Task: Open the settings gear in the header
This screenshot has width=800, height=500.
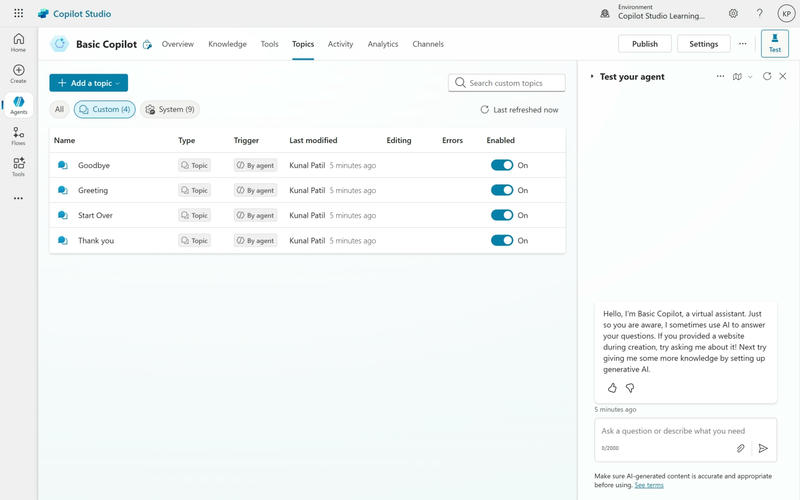Action: [x=733, y=13]
